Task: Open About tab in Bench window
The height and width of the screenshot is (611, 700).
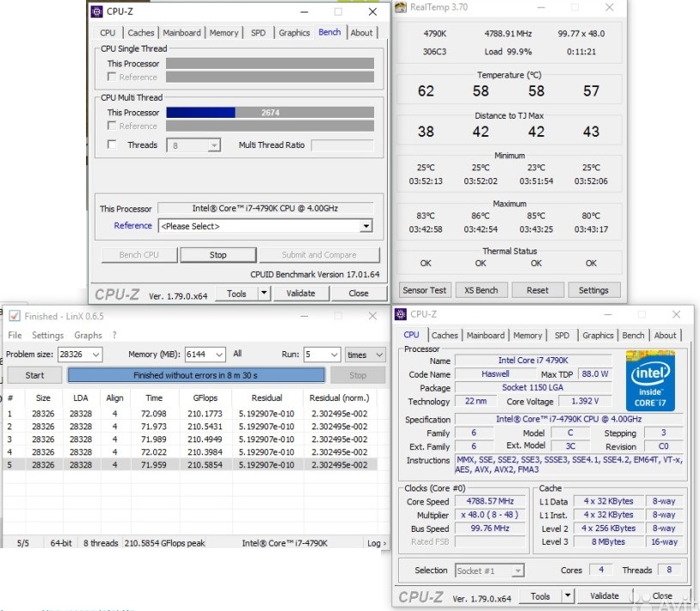Action: 361,33
